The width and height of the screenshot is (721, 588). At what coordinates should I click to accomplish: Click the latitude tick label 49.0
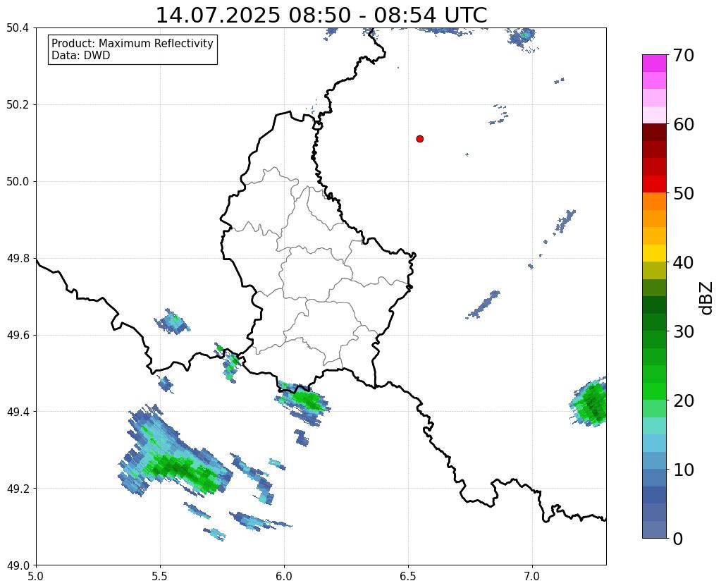point(18,565)
